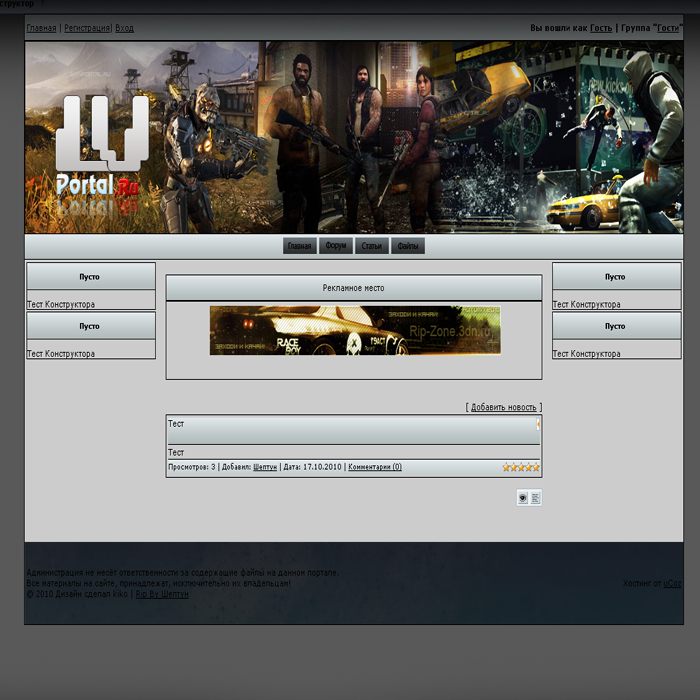700x700 pixels.
Task: Open the Регистрация link
Action: click(x=87, y=28)
